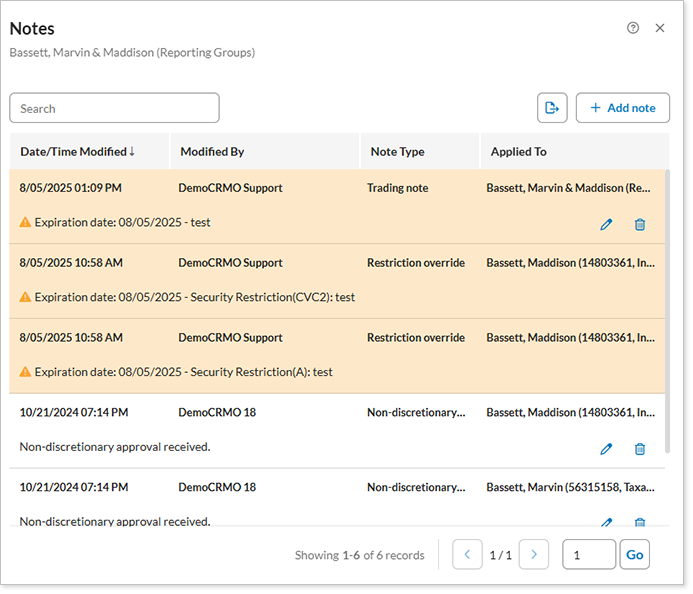The width and height of the screenshot is (693, 594).
Task: Type in the Search notes field
Action: click(114, 108)
